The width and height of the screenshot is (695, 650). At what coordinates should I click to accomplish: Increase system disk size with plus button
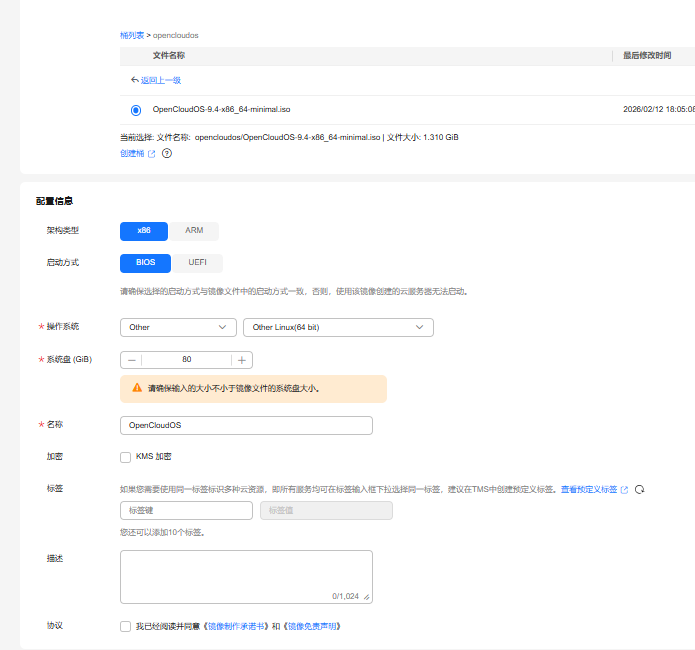pyautogui.click(x=242, y=360)
